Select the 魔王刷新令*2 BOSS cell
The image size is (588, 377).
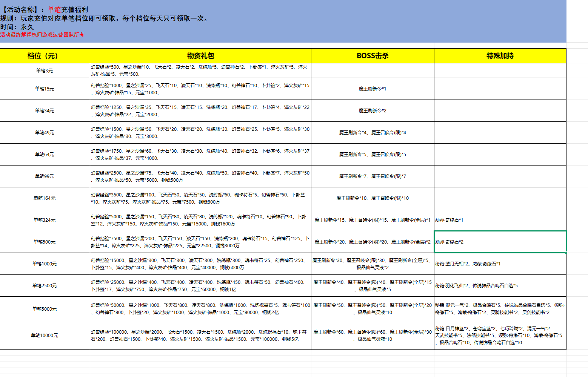(373, 111)
